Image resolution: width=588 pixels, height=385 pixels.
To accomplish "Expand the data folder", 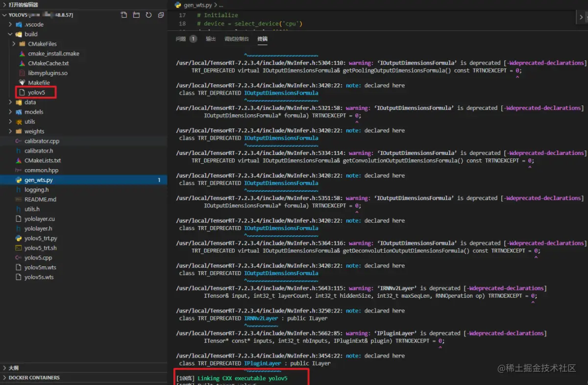I will pos(11,102).
